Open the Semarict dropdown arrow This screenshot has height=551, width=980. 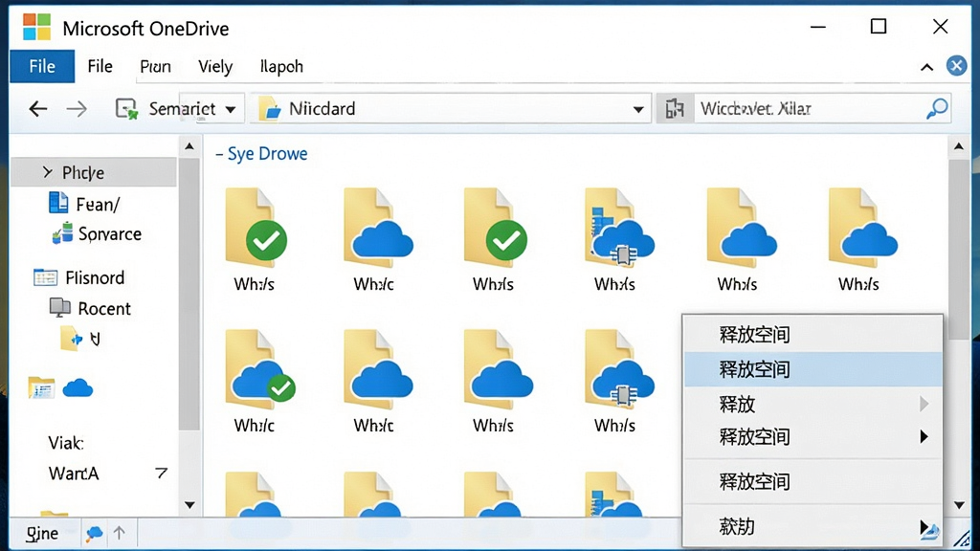[231, 109]
